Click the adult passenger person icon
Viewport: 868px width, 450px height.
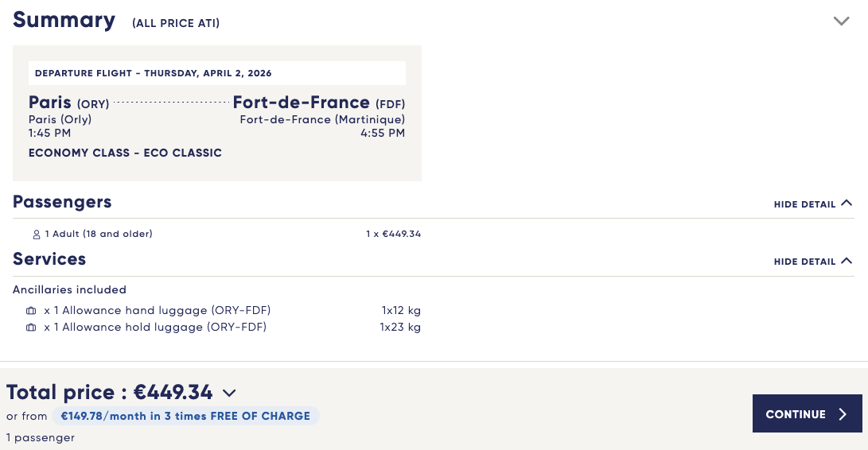[x=36, y=235]
